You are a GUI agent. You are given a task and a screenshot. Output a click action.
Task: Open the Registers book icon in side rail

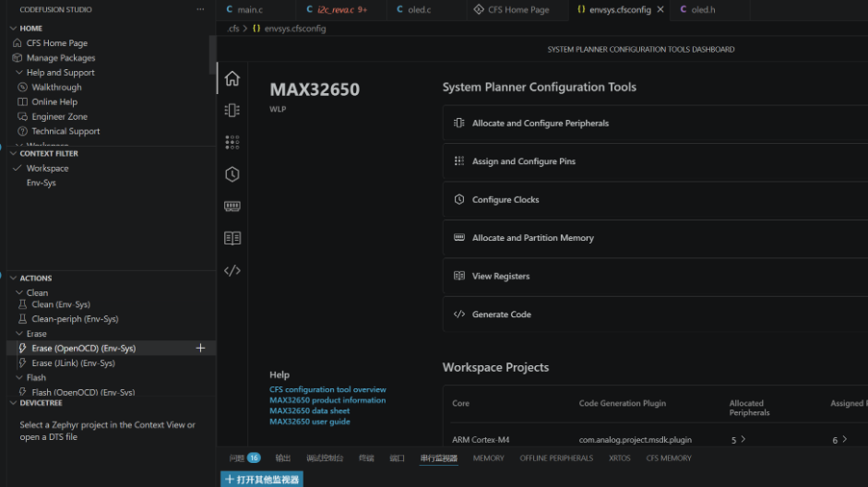tap(232, 238)
